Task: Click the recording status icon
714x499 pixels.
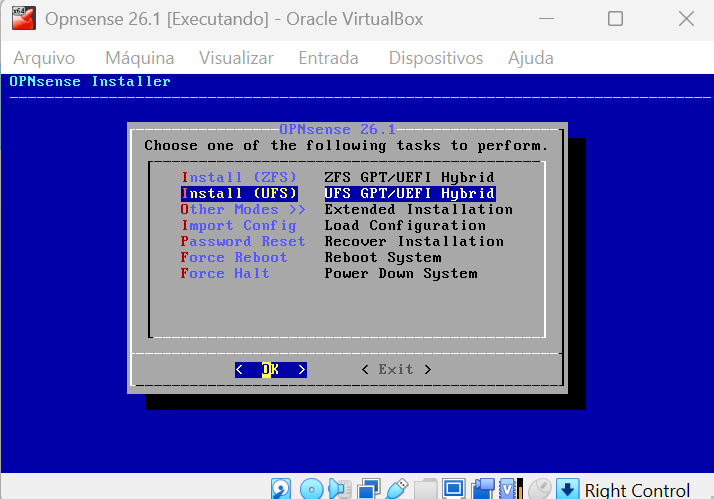Action: (x=483, y=489)
